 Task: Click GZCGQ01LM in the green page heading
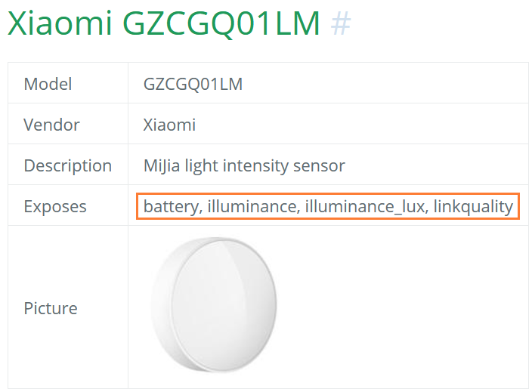point(220,24)
